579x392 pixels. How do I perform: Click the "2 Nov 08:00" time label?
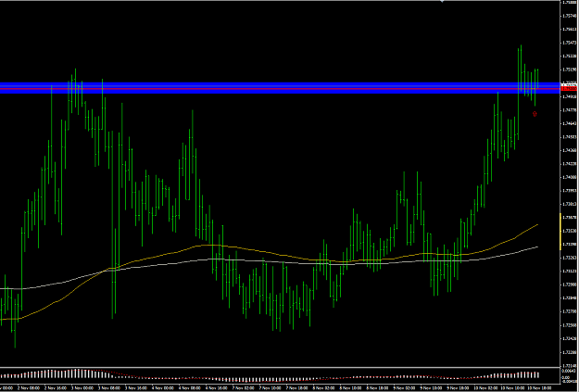tap(29, 388)
